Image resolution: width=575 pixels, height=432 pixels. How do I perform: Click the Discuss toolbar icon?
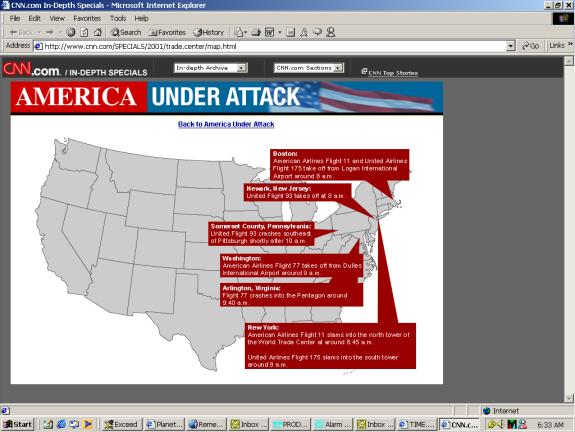click(x=290, y=32)
